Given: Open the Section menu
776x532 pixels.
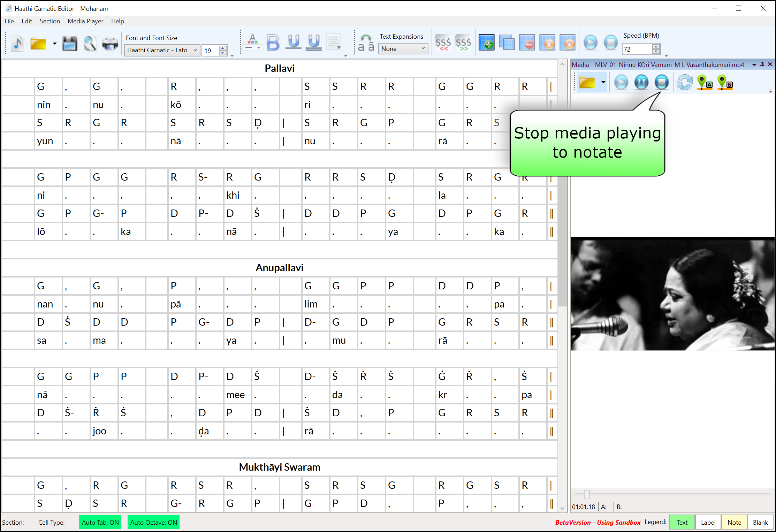Looking at the screenshot, I should pos(50,21).
